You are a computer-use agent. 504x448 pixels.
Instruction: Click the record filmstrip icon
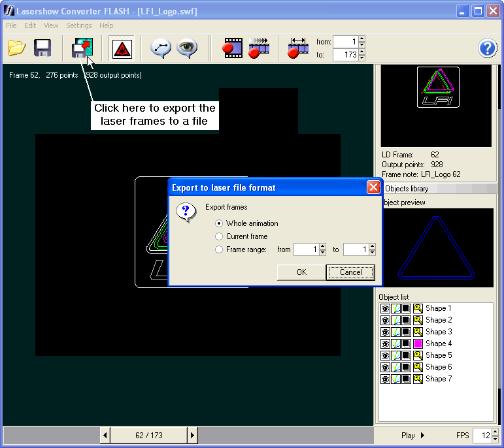click(x=233, y=48)
